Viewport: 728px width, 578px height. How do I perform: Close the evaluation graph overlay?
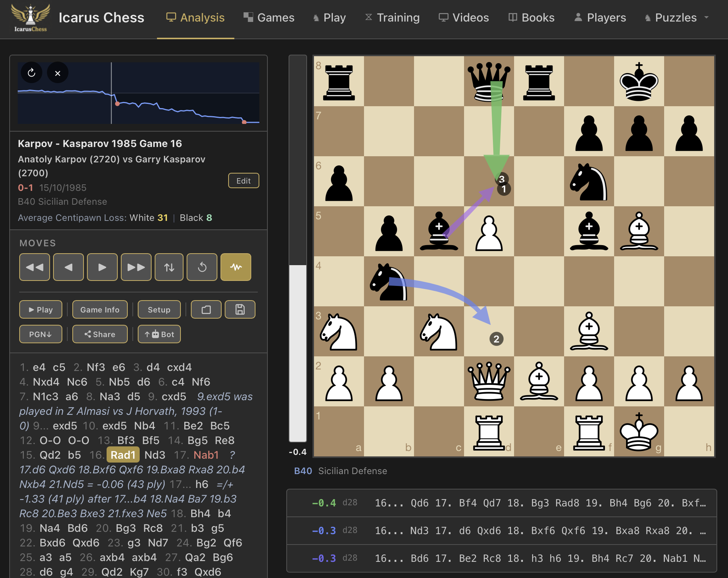click(x=58, y=72)
